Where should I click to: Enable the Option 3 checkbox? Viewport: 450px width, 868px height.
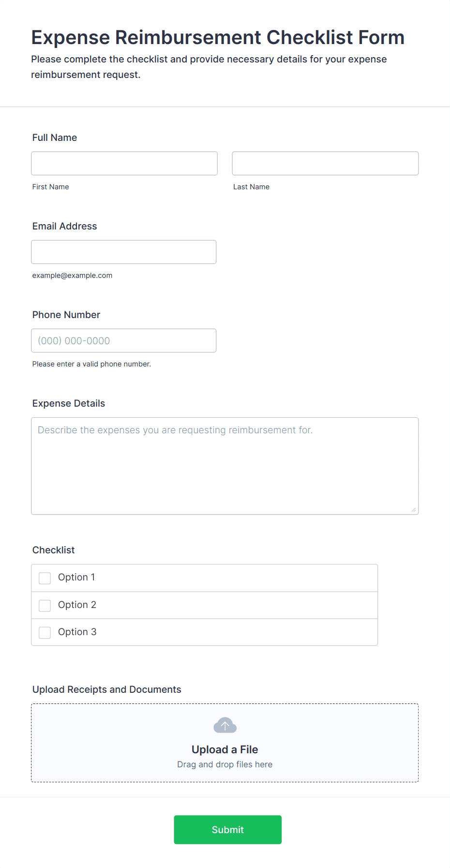(x=45, y=633)
